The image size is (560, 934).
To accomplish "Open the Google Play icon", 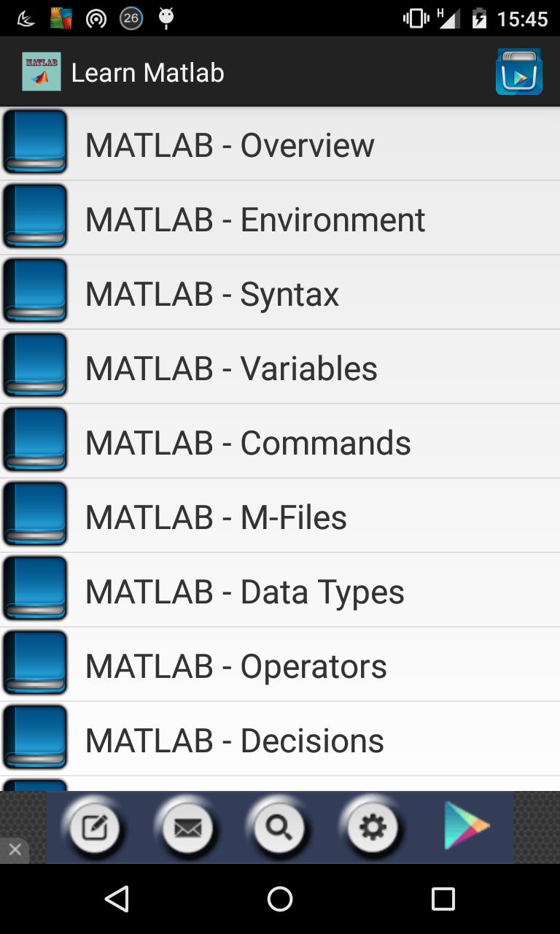I will 467,827.
